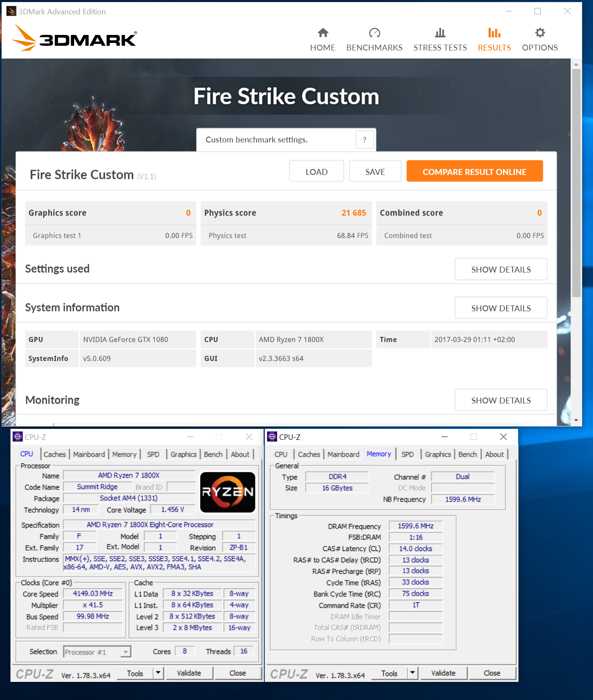Viewport: 593px width, 700px height.
Task: Click the Core Voltage 1.456 V field
Action: tap(173, 509)
